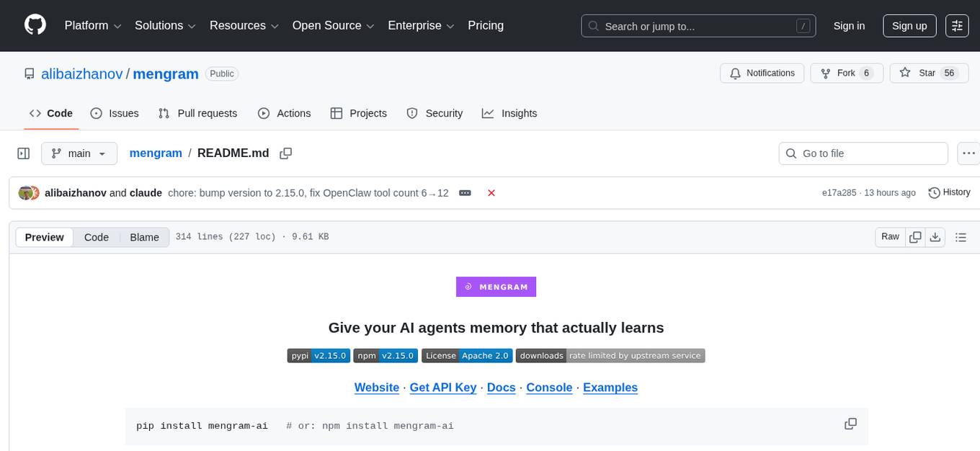Click the failed checks red X icon
The height and width of the screenshot is (451, 980).
click(x=491, y=192)
